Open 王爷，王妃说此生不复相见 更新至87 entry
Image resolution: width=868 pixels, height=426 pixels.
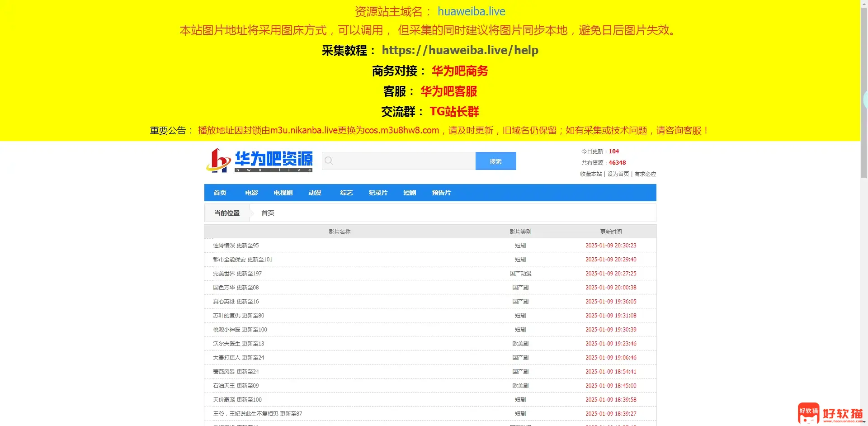pos(258,414)
